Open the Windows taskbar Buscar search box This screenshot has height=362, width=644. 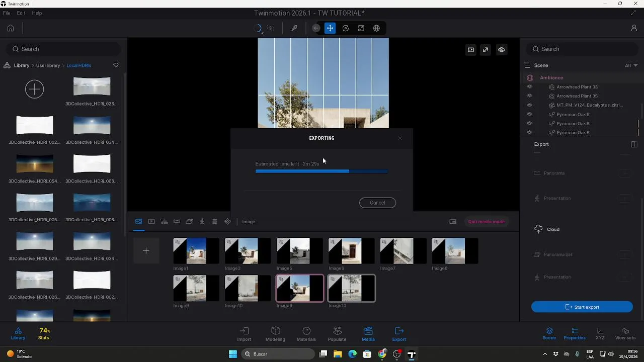pyautogui.click(x=278, y=354)
